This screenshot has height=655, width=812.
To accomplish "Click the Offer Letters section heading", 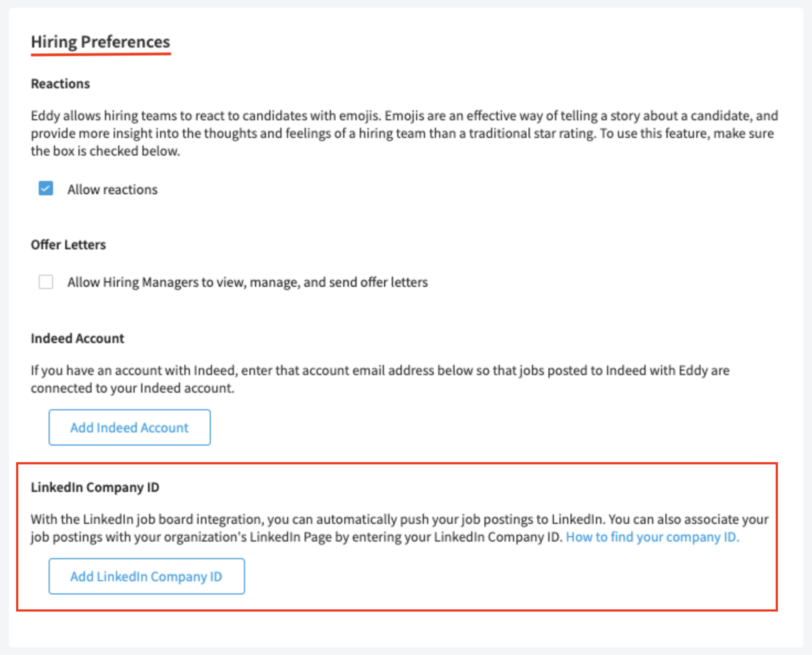I will tap(68, 245).
